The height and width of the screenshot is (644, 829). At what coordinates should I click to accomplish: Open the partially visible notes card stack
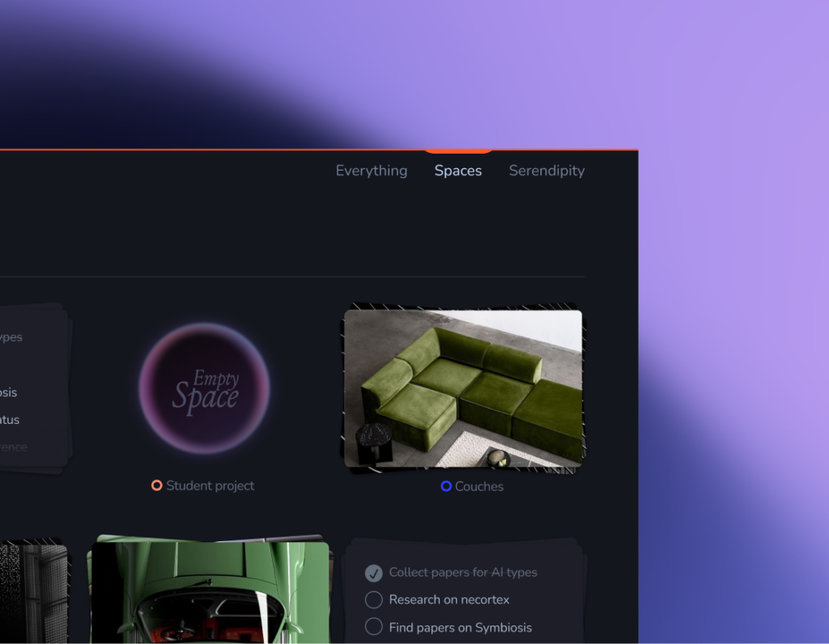tap(32, 388)
